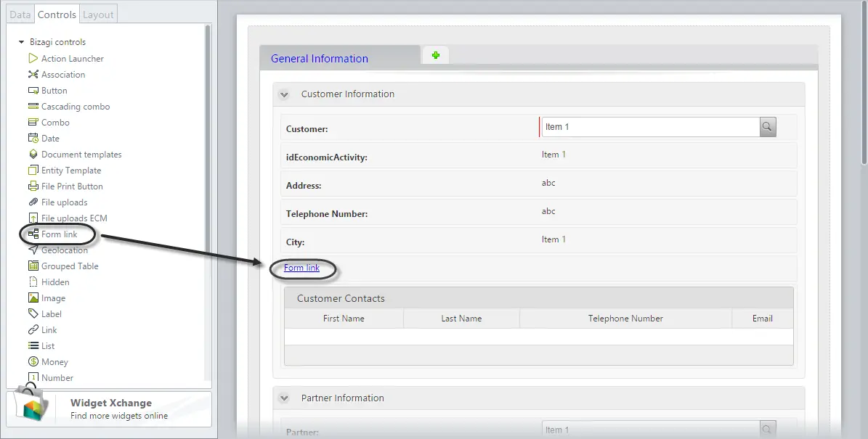The height and width of the screenshot is (439, 868).
Task: Select the Address field label
Action: [x=304, y=186]
